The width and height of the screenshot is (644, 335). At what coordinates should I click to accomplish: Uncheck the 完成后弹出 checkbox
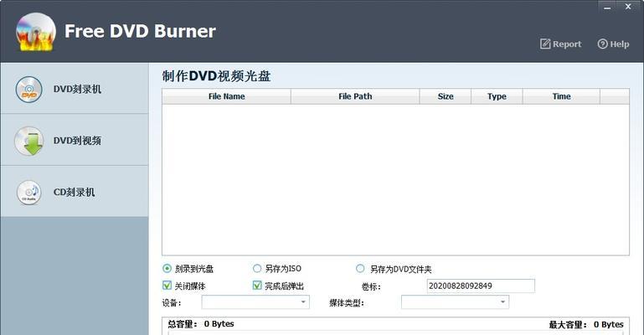pos(257,286)
